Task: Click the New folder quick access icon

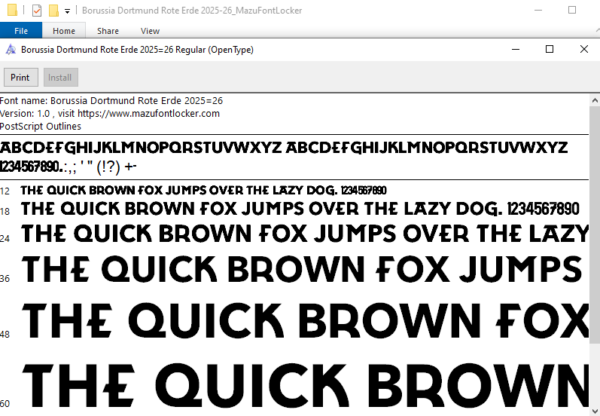Action: (54, 10)
